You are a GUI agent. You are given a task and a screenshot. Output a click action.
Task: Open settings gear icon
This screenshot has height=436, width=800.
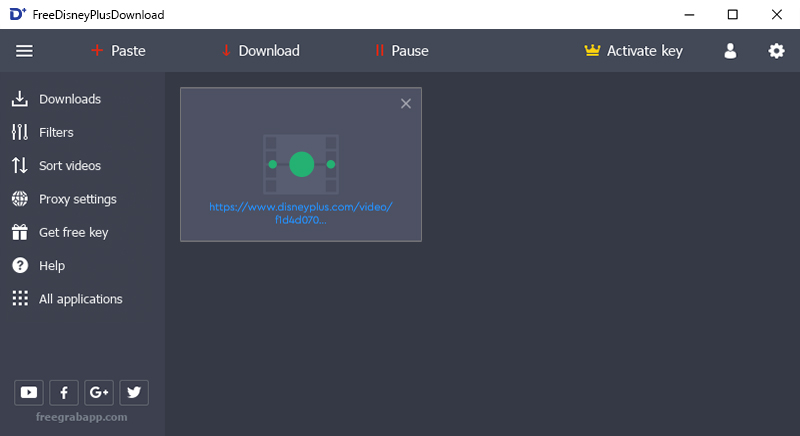[x=776, y=51]
